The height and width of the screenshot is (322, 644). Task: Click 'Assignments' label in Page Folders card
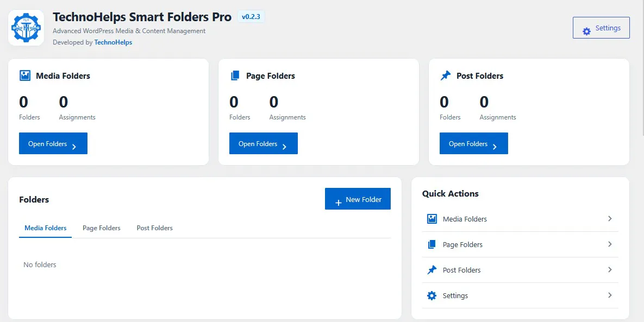(287, 117)
